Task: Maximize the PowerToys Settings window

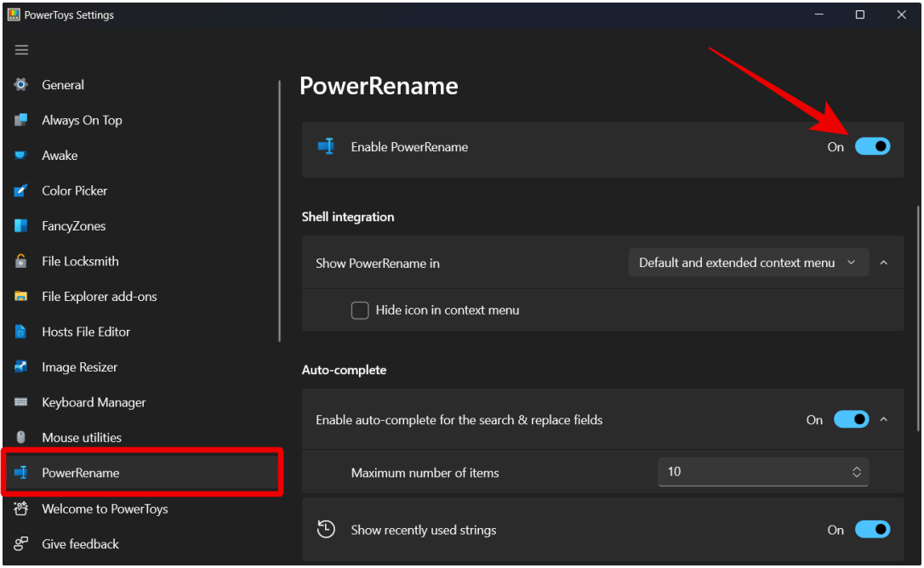Action: tap(860, 14)
